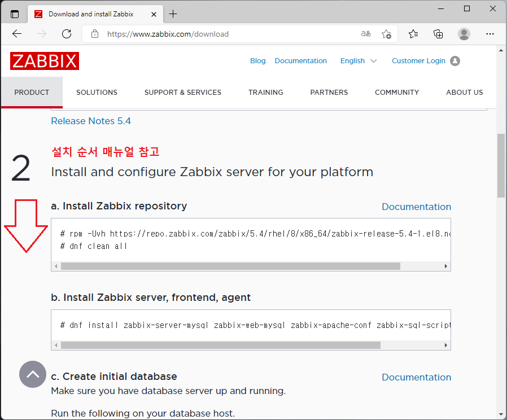The height and width of the screenshot is (420, 507).
Task: Open the PARTNERS menu
Action: 329,93
